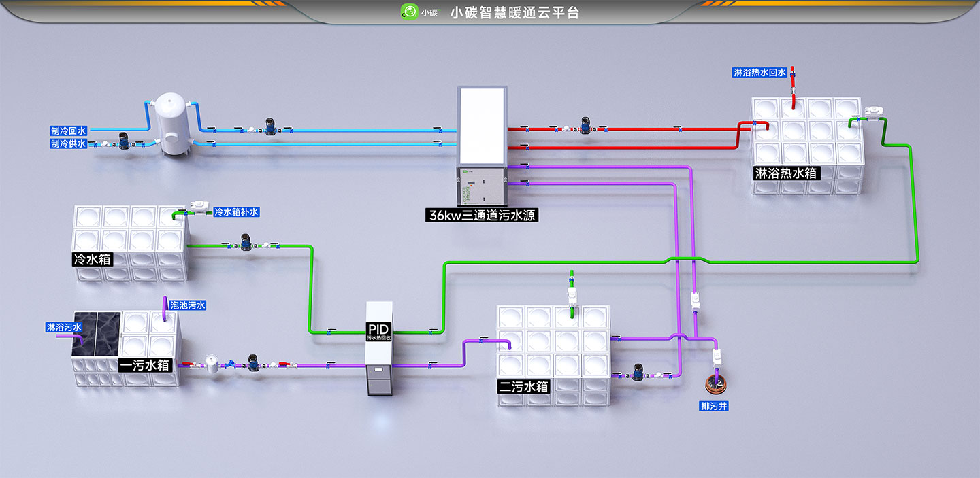980x478 pixels.
Task: Click the white pressure buffer tank
Action: point(171,126)
